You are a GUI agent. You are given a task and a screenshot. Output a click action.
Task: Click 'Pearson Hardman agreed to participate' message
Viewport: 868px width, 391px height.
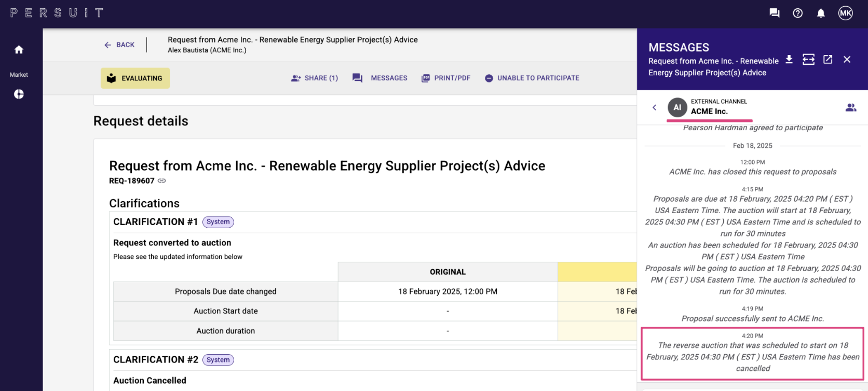tap(753, 128)
